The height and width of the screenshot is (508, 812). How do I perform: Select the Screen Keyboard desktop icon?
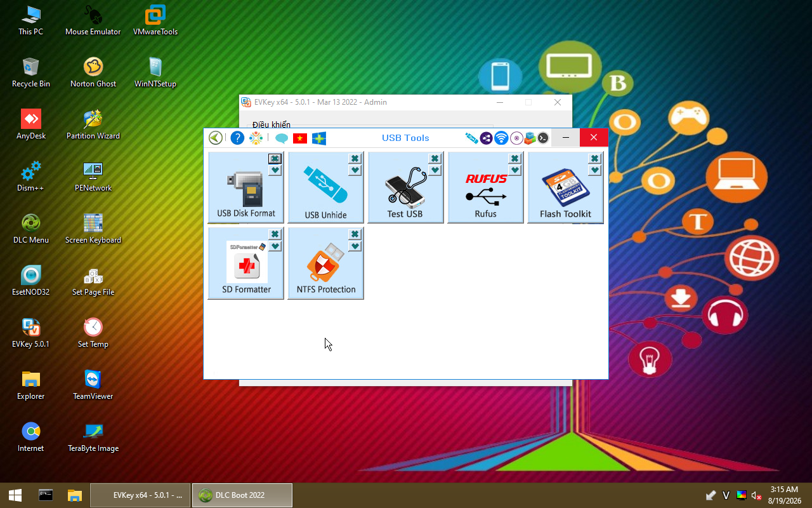coord(93,229)
